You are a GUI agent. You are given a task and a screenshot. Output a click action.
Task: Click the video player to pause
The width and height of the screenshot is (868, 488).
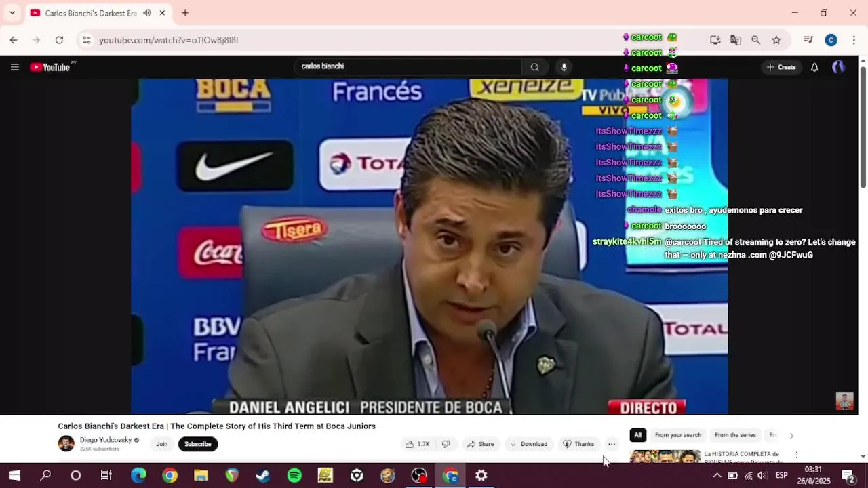pyautogui.click(x=429, y=246)
